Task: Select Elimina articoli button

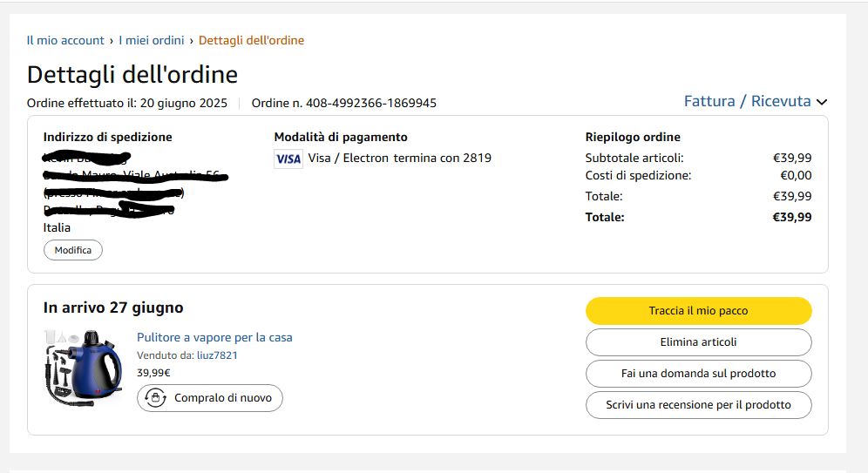Action: pos(698,342)
